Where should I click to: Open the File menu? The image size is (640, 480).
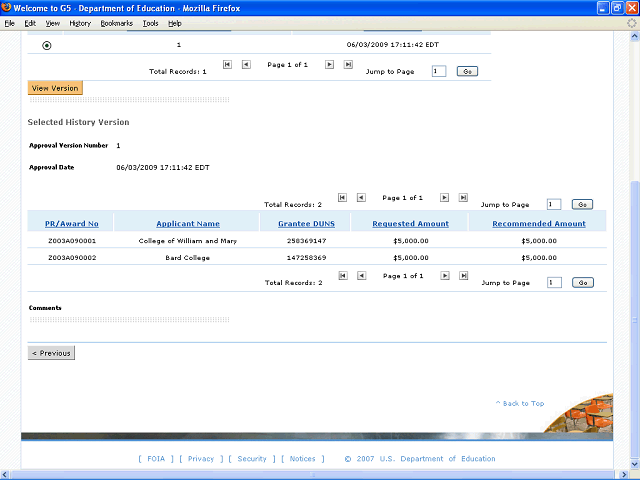click(x=10, y=23)
